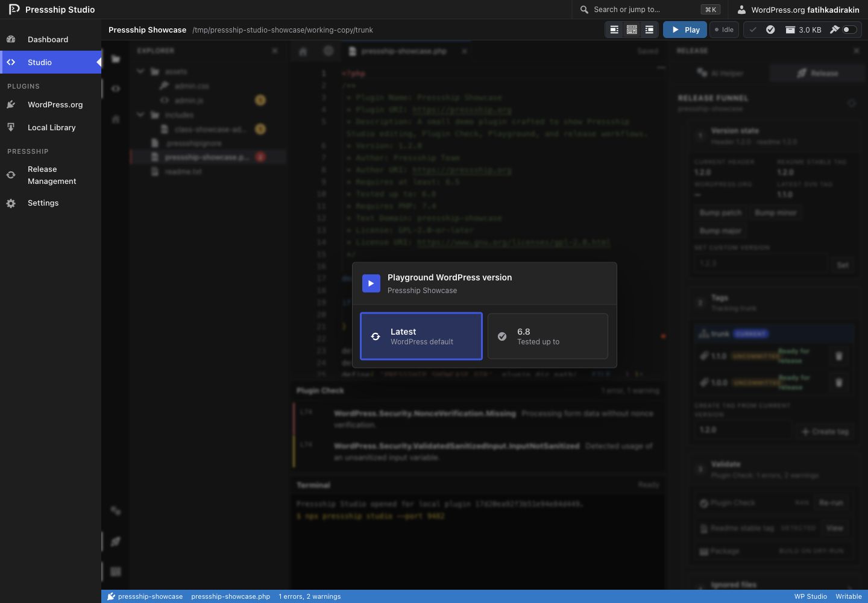The width and height of the screenshot is (868, 603).
Task: Click the Bump minor button
Action: coord(775,213)
